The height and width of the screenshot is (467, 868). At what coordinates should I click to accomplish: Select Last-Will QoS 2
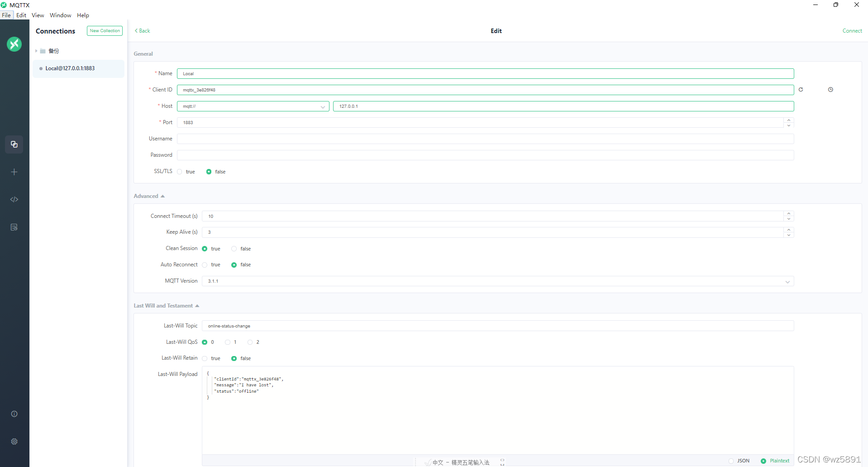(250, 342)
